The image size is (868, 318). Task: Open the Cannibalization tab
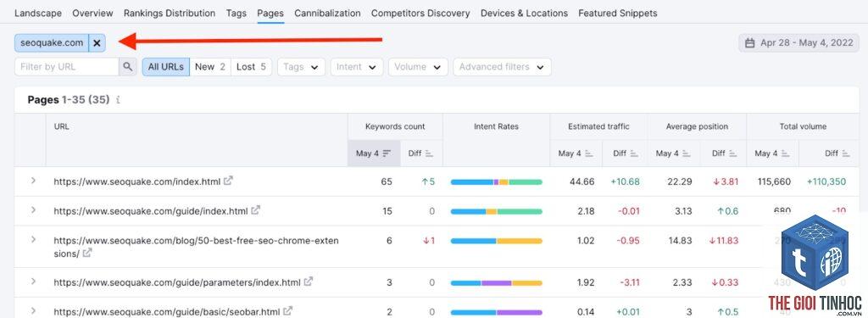pos(327,13)
